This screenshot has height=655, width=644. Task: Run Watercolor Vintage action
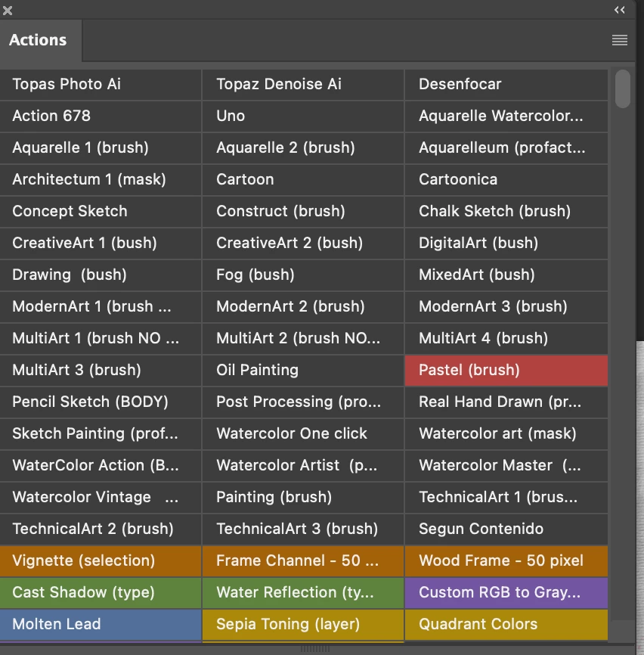[101, 497]
